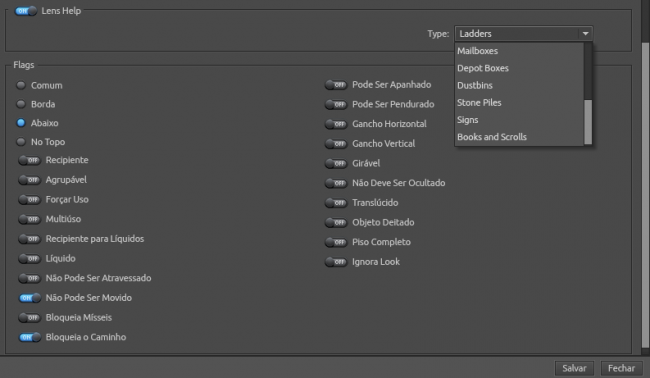Switch on Gancho Vertical flag

(336, 144)
